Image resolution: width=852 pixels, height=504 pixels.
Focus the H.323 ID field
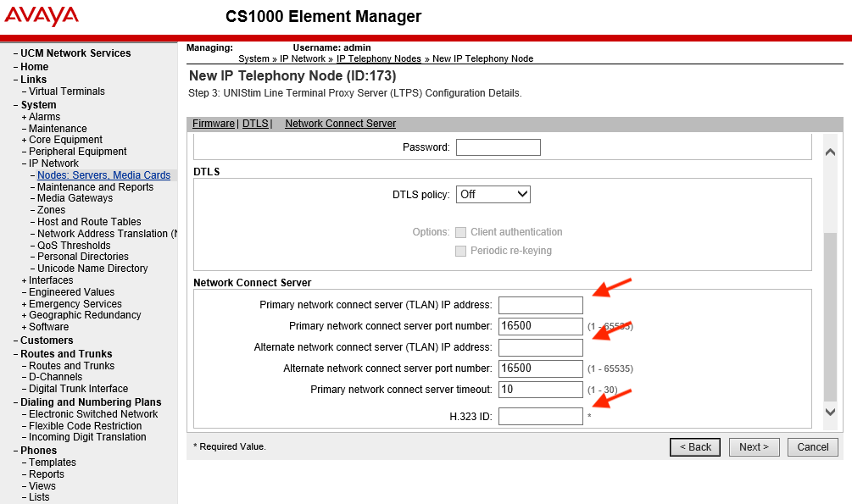click(541, 417)
